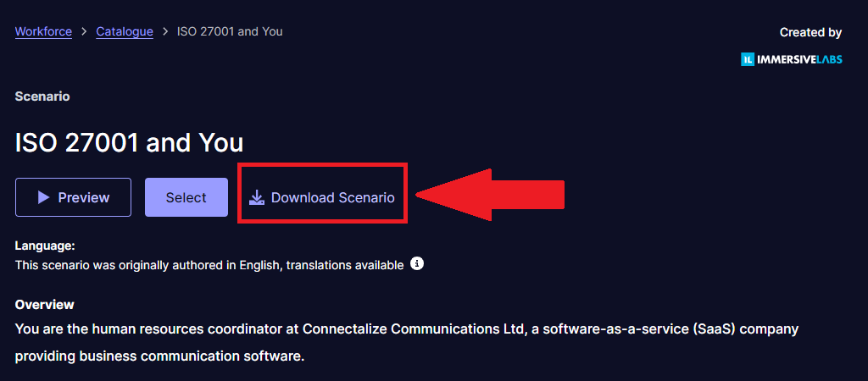The image size is (868, 381).
Task: Click the large red arrow annotation
Action: tap(490, 195)
